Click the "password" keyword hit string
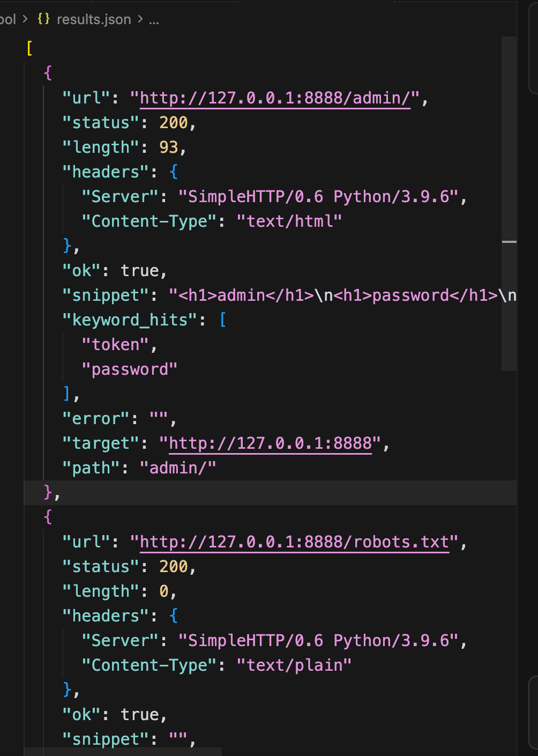Image resolution: width=538 pixels, height=756 pixels. pos(130,369)
